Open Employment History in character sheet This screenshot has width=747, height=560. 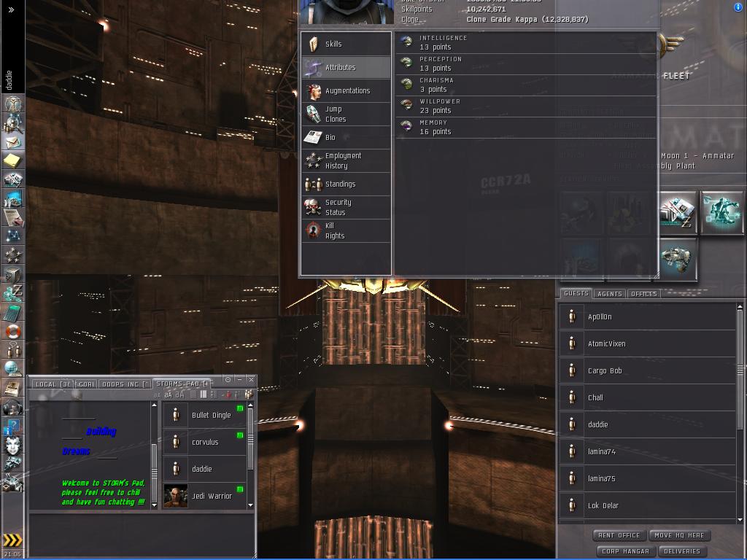(347, 161)
